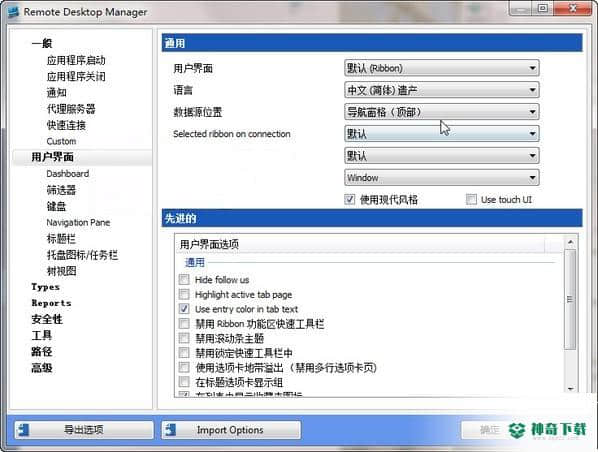This screenshot has width=598, height=452.
Task: Enable 使用选项卡地带溢出 checkbox
Action: pos(184,367)
